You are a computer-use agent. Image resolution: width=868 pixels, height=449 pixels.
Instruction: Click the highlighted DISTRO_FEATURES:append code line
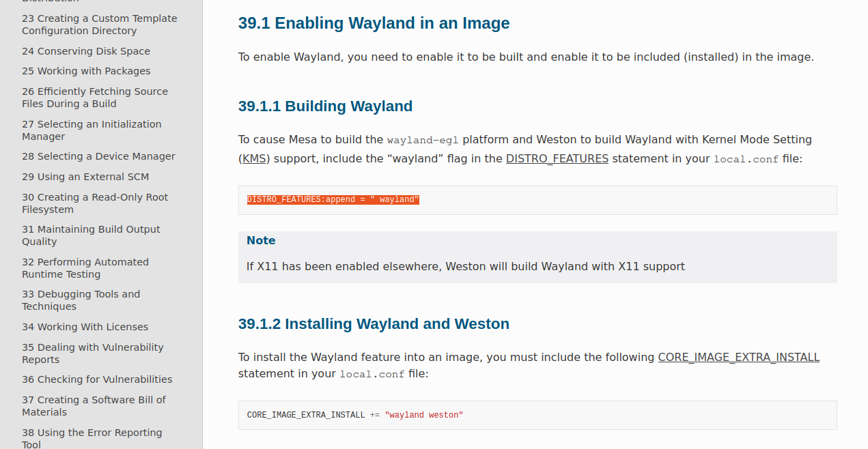[x=333, y=200]
